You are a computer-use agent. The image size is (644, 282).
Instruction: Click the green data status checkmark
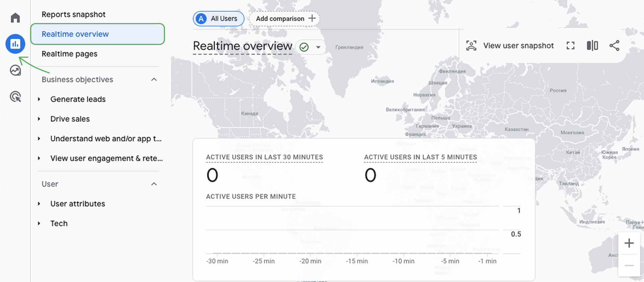click(x=304, y=47)
